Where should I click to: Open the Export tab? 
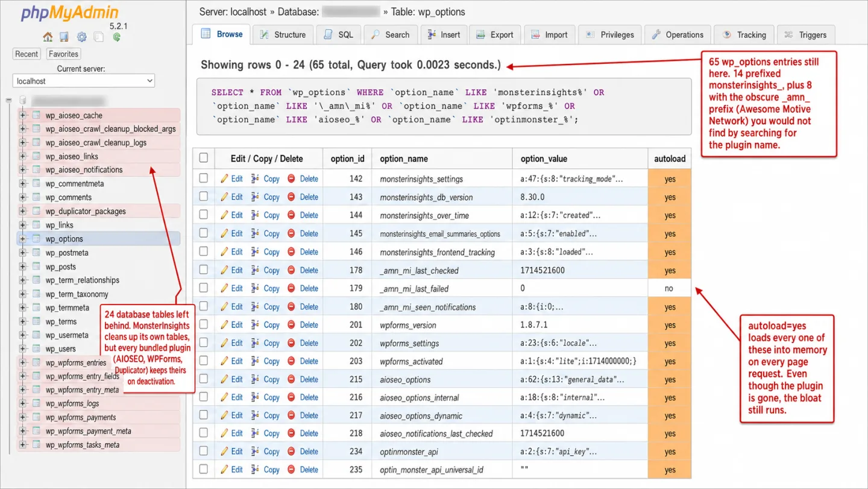pyautogui.click(x=494, y=34)
